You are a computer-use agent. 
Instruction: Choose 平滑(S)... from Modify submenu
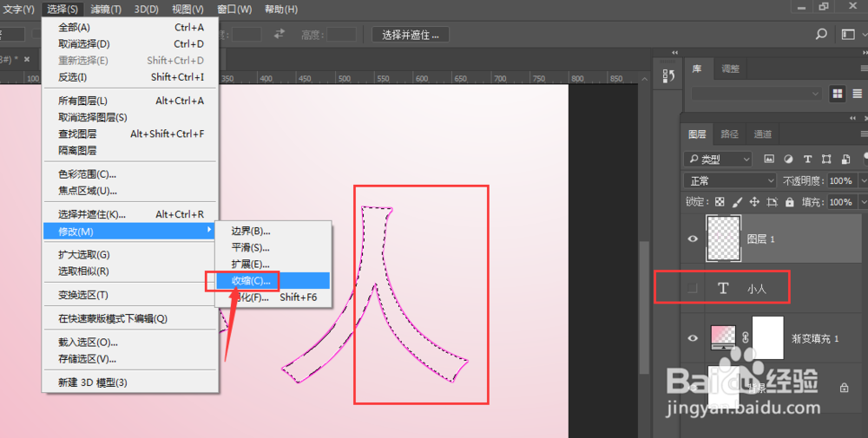click(273, 247)
